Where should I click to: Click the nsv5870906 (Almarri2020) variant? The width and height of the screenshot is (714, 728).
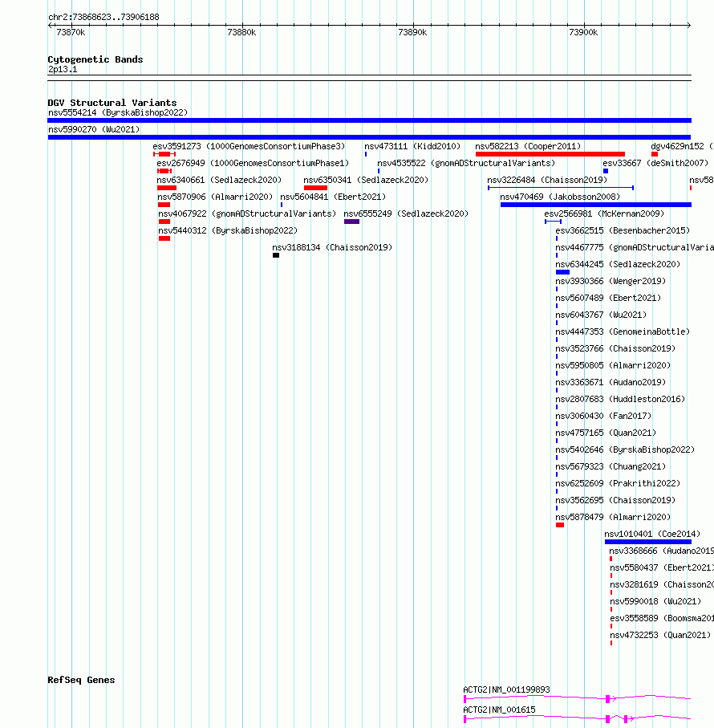[x=215, y=197]
